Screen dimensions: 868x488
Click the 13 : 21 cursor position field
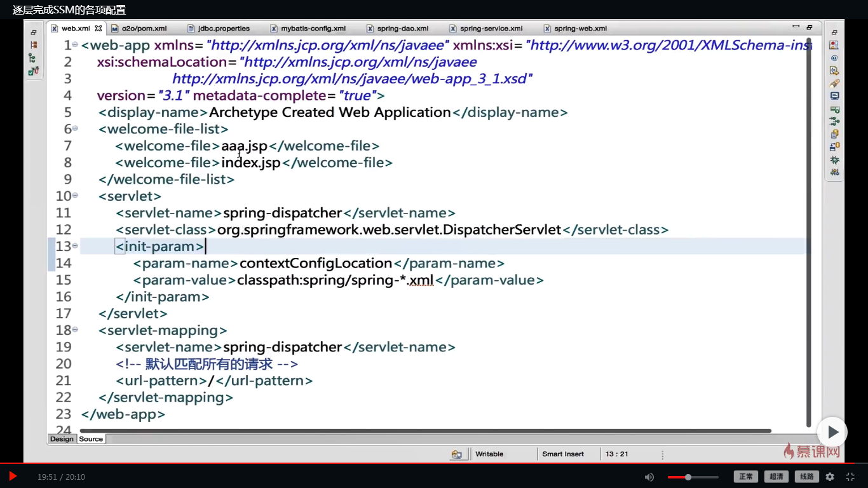tap(617, 454)
